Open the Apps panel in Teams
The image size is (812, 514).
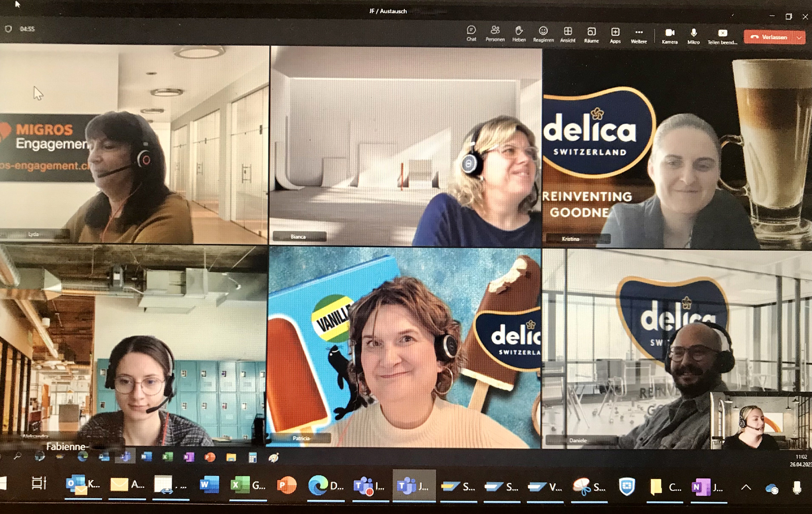(x=615, y=35)
